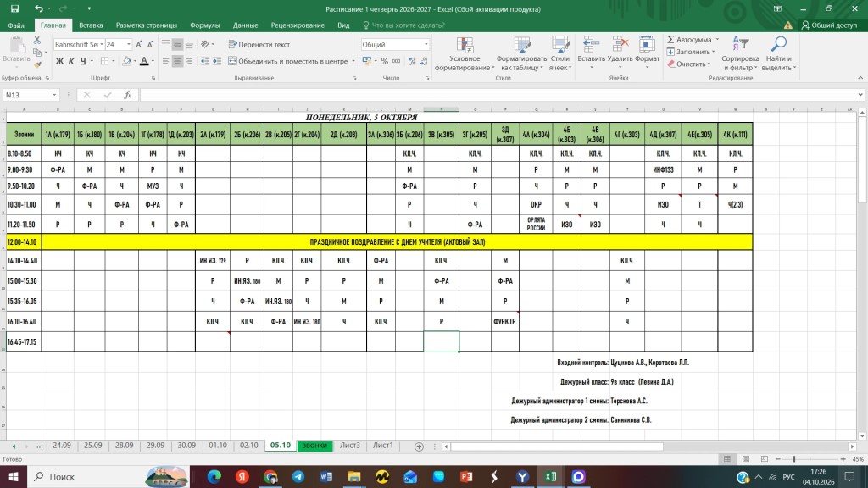The image size is (868, 488).
Task: Open Telegram from the taskbar
Action: [298, 476]
